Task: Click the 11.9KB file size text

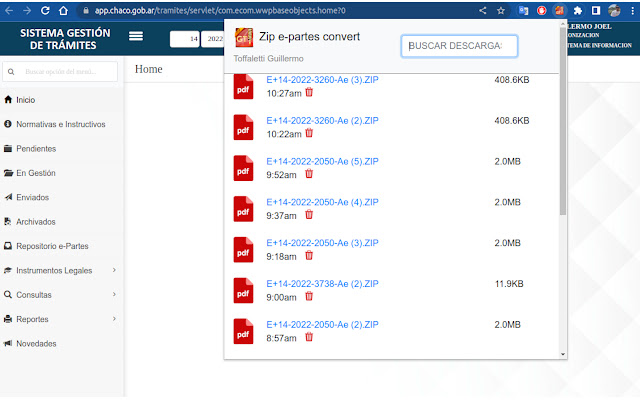Action: pyautogui.click(x=509, y=284)
